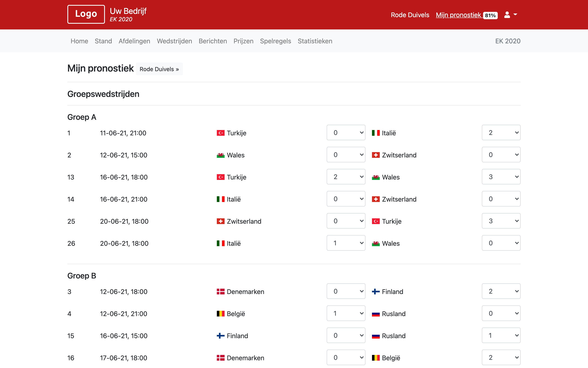Click the België flag in match 16
588x368 pixels.
pos(376,358)
